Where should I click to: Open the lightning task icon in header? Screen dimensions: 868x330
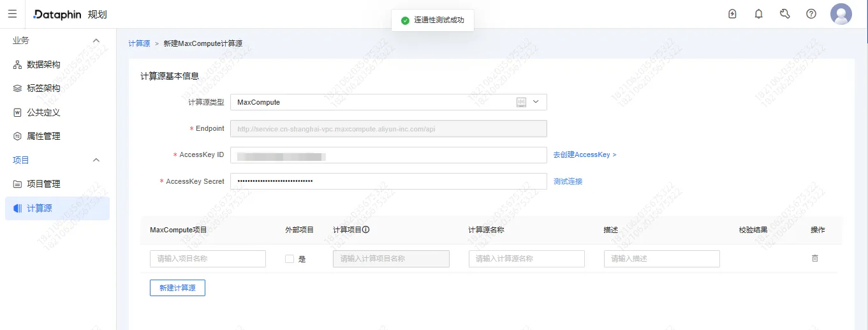coord(732,14)
